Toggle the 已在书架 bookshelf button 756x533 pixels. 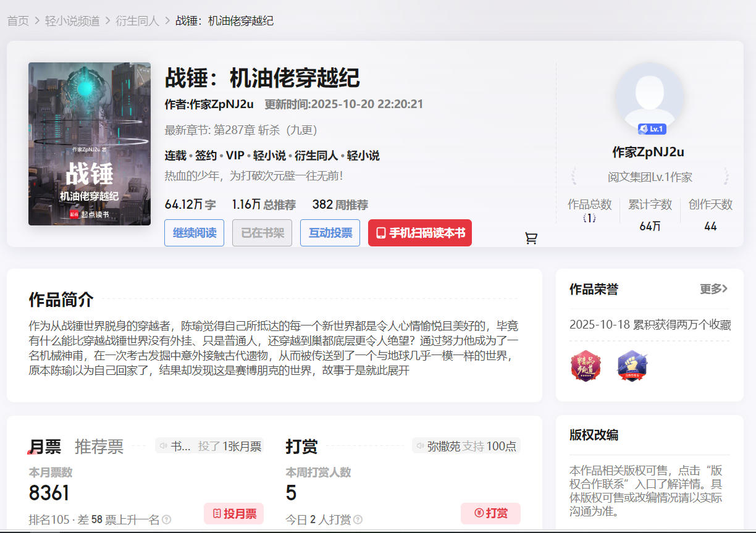(262, 233)
